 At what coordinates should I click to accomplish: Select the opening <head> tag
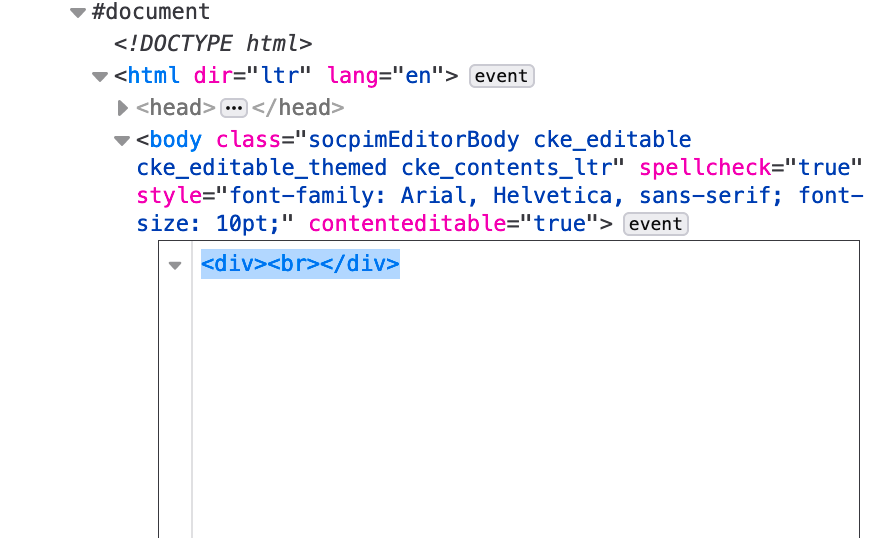click(176, 108)
